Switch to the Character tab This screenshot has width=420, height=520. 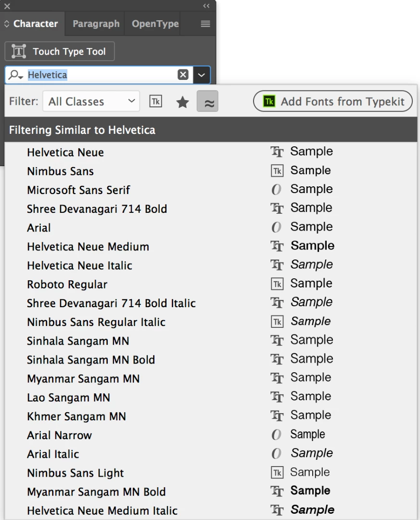click(36, 24)
